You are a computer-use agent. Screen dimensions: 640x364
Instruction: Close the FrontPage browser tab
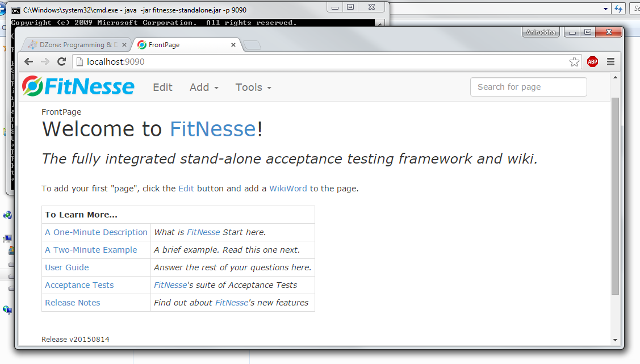coord(233,45)
